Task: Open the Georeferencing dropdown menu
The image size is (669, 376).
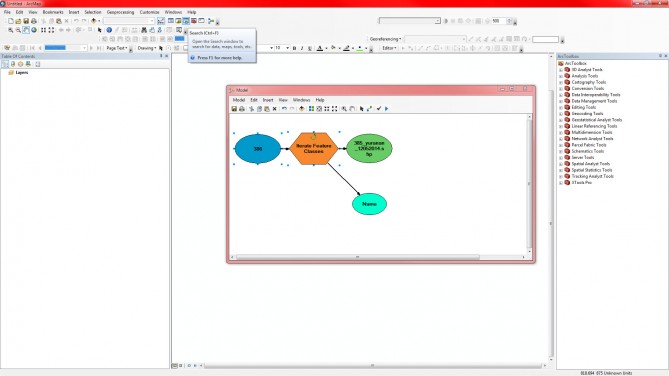Action: (385, 39)
